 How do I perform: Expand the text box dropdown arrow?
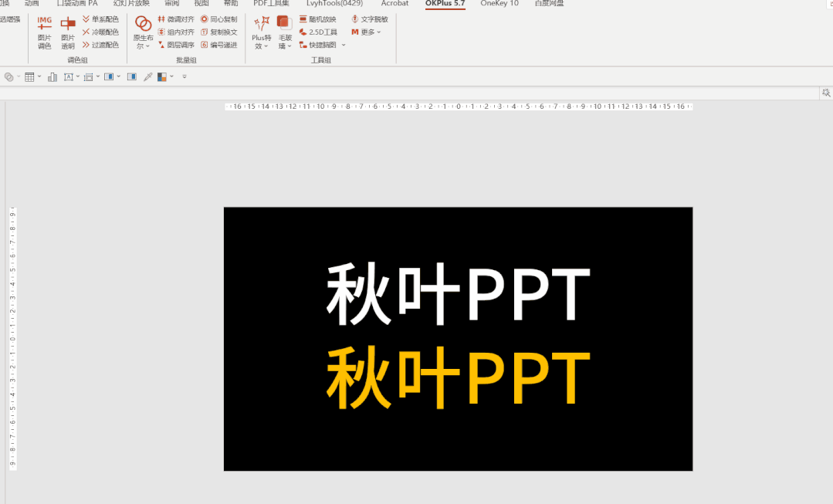(78, 77)
